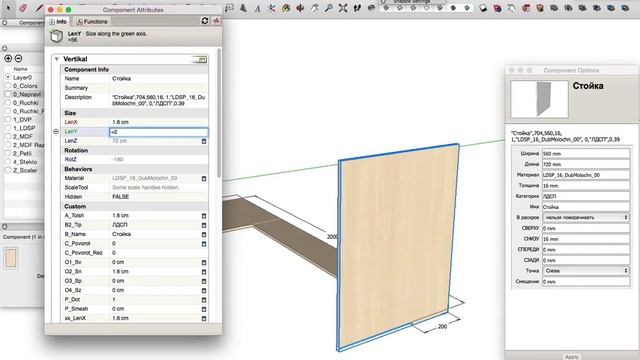
Task: Toggle refresh in Component Attributes
Action: (205, 21)
